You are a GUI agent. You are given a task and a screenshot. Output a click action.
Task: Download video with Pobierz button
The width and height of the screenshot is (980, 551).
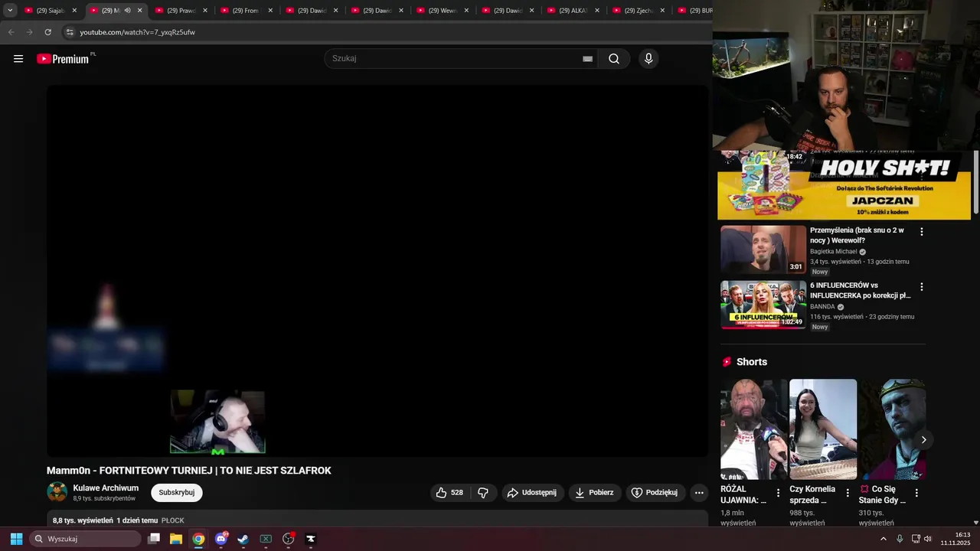[594, 493]
